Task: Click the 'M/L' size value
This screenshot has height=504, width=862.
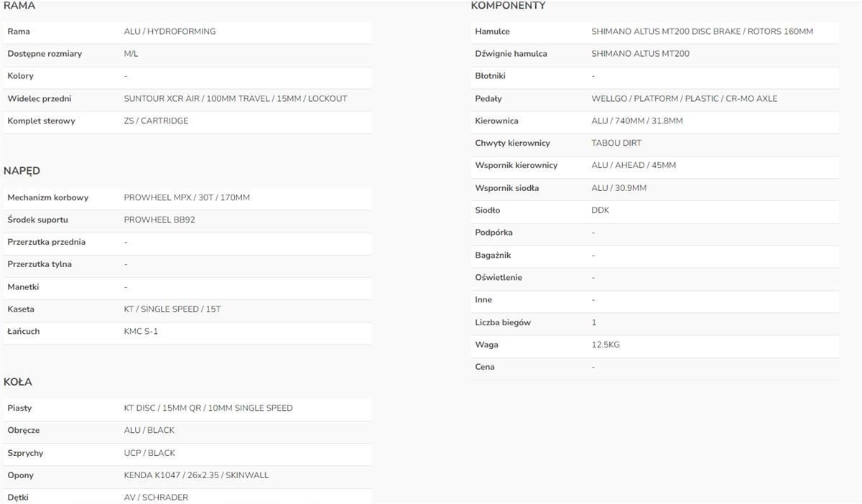Action: (131, 54)
